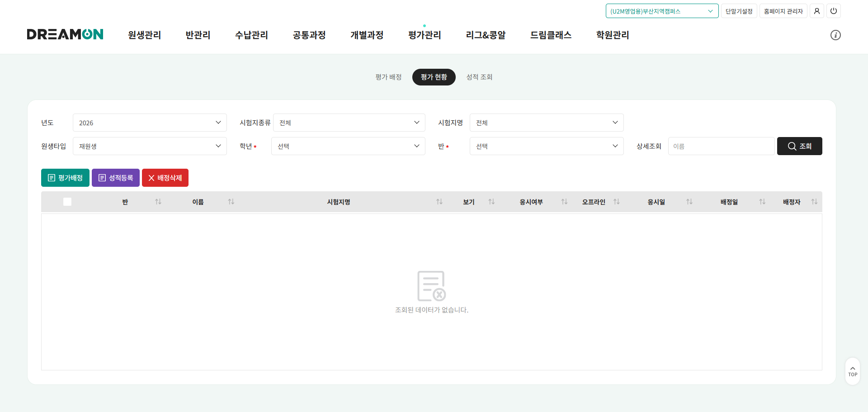Screen dimensions: 868x412
Task: Switch to 성적 조회 tab
Action: [479, 77]
